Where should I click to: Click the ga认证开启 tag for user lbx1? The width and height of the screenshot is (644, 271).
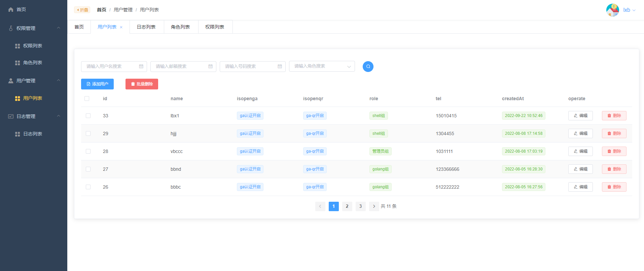coord(250,116)
